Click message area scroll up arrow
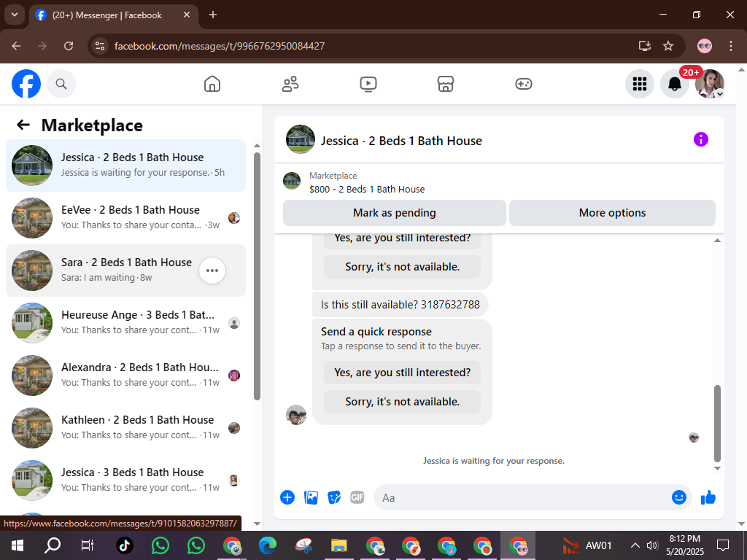The image size is (747, 560). 718,241
